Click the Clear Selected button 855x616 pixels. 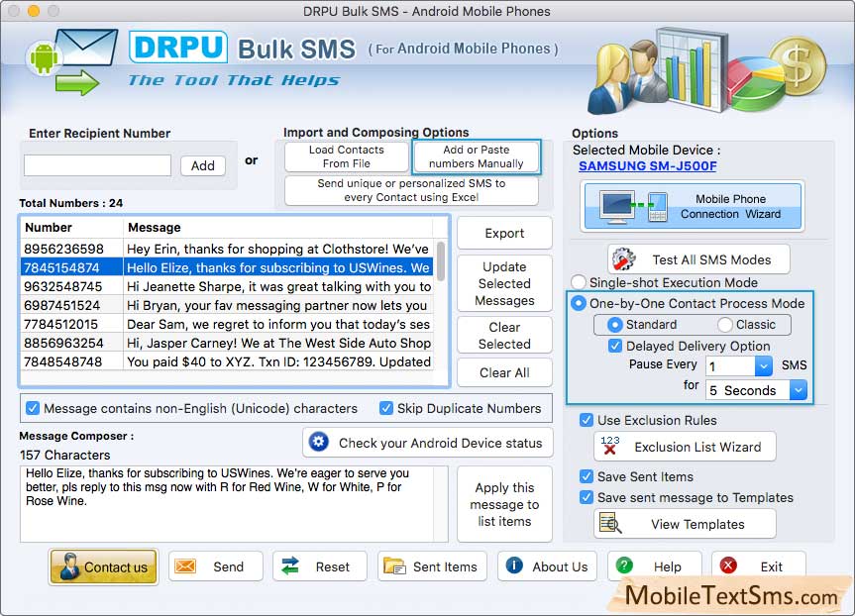tap(504, 336)
